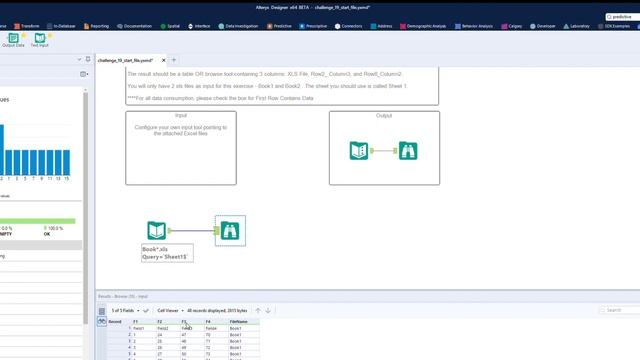640x360 pixels.
Task: Open the Developer tool category
Action: (542, 26)
